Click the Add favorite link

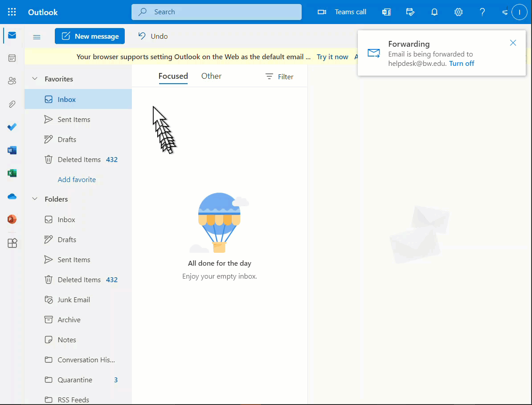pos(77,180)
